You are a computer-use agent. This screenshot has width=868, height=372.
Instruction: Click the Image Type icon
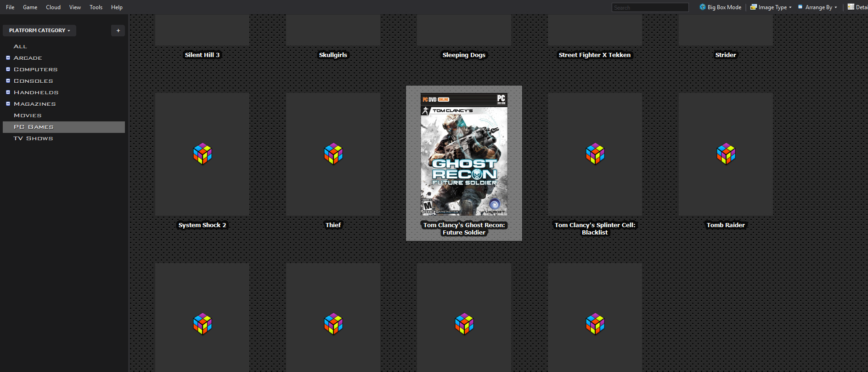click(x=753, y=7)
